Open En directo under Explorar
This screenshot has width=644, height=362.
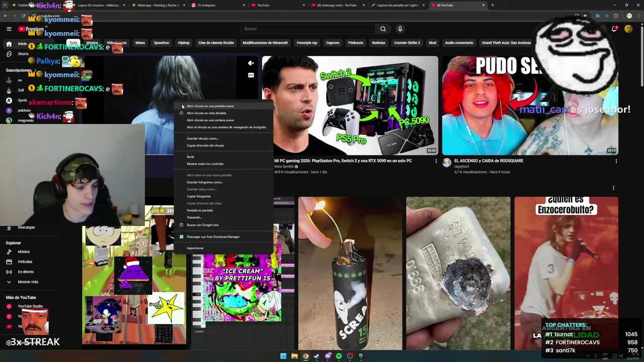[26, 271]
